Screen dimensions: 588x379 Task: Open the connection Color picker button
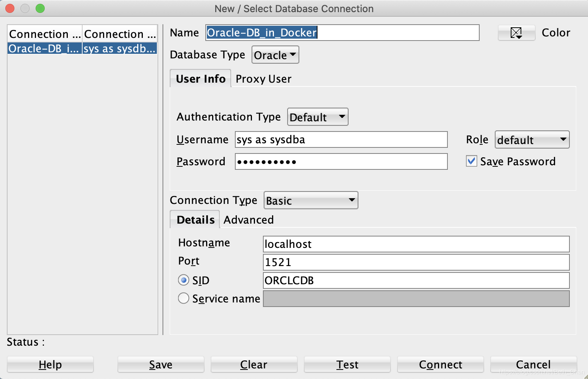(516, 33)
